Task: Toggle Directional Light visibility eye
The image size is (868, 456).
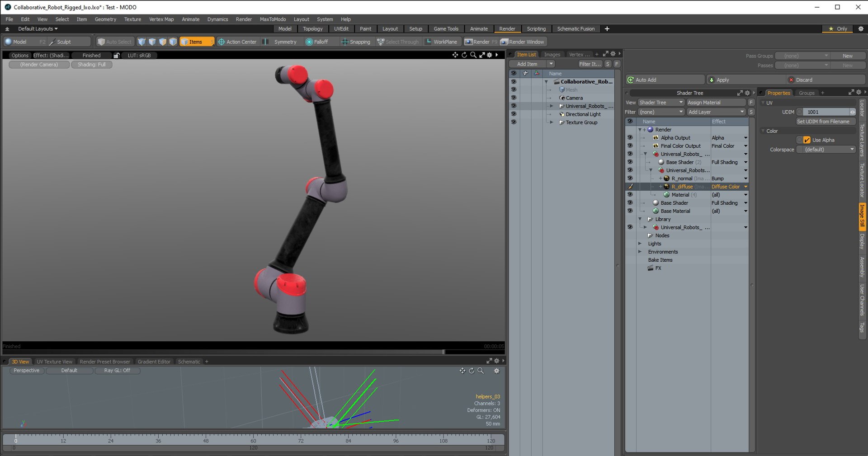Action: click(x=514, y=114)
